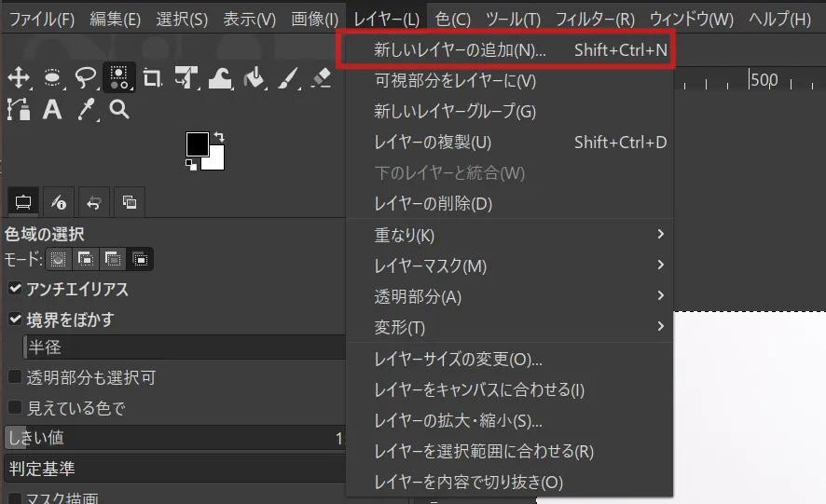
Task: Open the 色(C) menu
Action: pyautogui.click(x=452, y=20)
